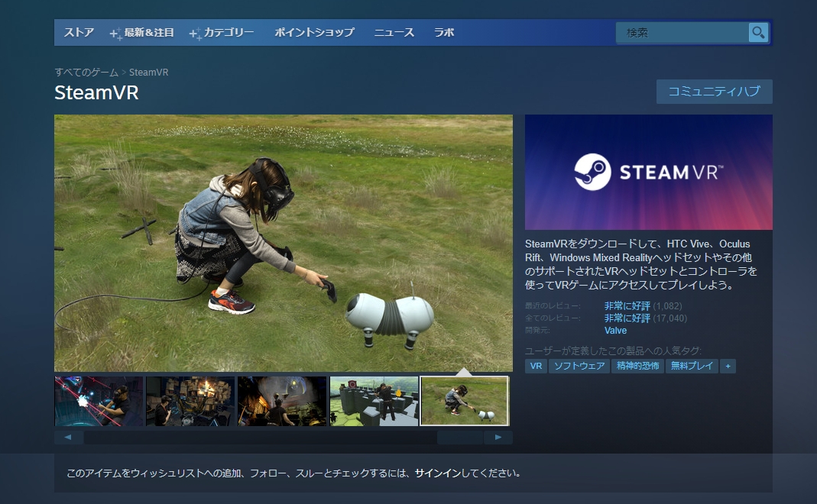
Task: Open the Valve developer link
Action: (x=615, y=331)
